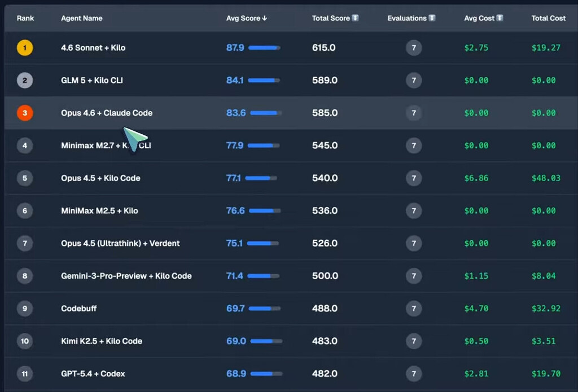Viewport: 578px width, 392px height.
Task: Click the orange rank 3 badge
Action: coord(25,113)
